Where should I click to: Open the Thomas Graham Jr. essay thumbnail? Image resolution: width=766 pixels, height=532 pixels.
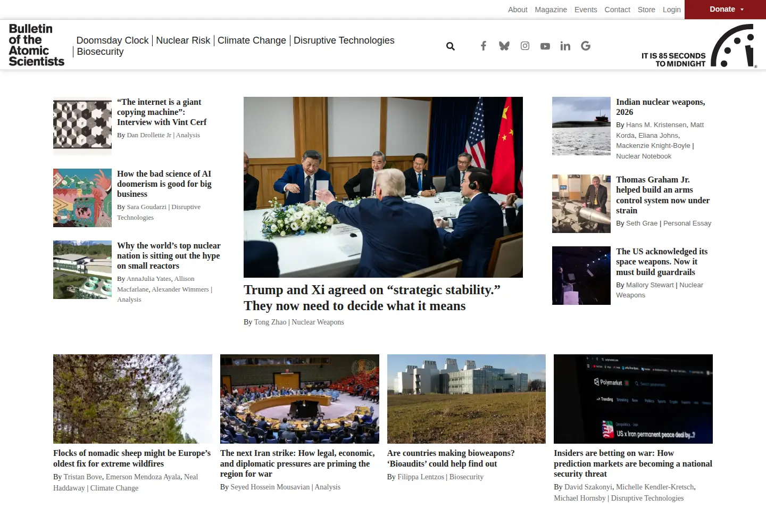tap(581, 204)
